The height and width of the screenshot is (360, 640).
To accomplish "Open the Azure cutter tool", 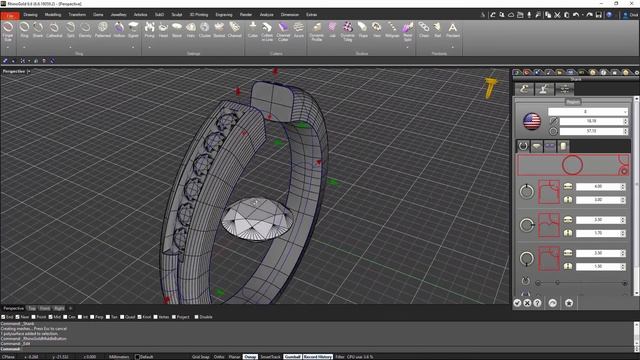I will (299, 30).
